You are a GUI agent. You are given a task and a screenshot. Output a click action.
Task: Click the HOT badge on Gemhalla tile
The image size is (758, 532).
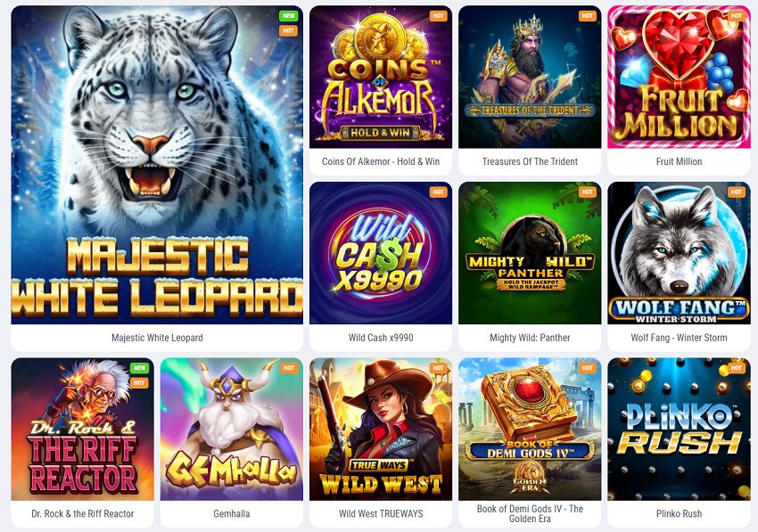click(x=289, y=368)
